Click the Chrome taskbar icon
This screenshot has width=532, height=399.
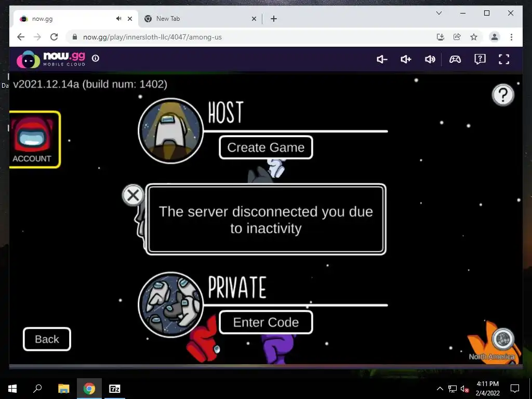click(x=89, y=389)
